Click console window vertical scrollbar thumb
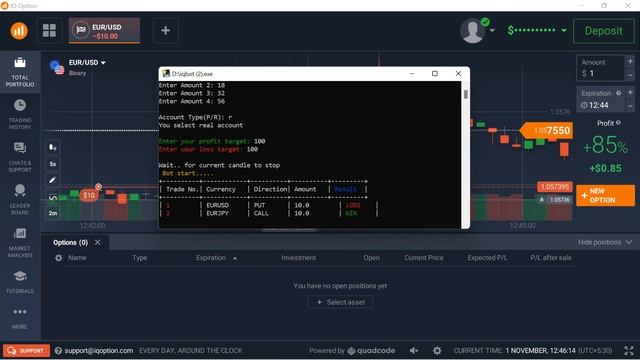The image size is (640, 360). click(466, 94)
